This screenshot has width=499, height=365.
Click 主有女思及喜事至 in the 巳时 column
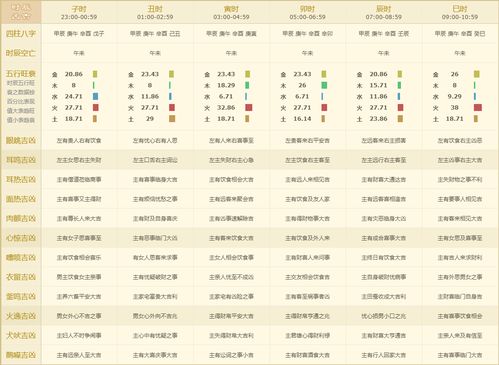(x=460, y=238)
